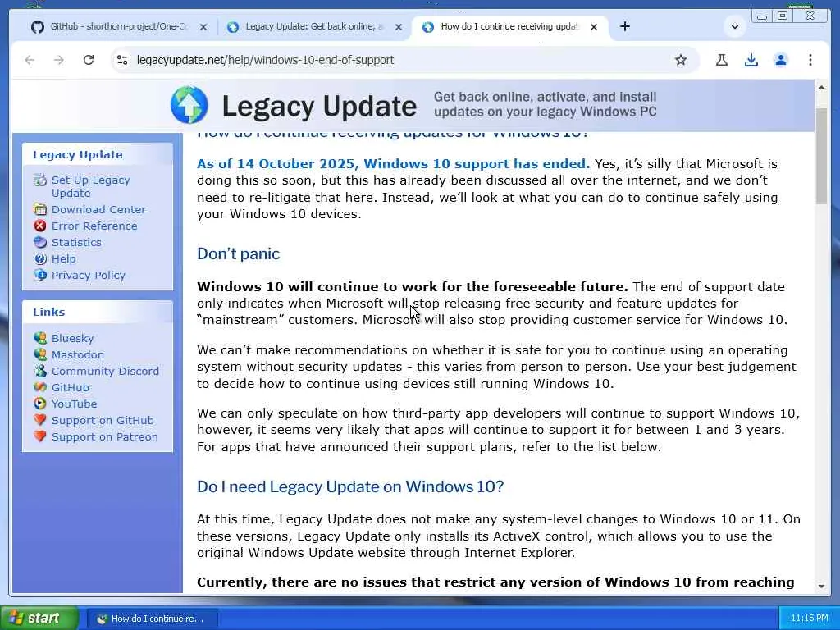Go back to the previous page
840x630 pixels.
[x=30, y=60]
